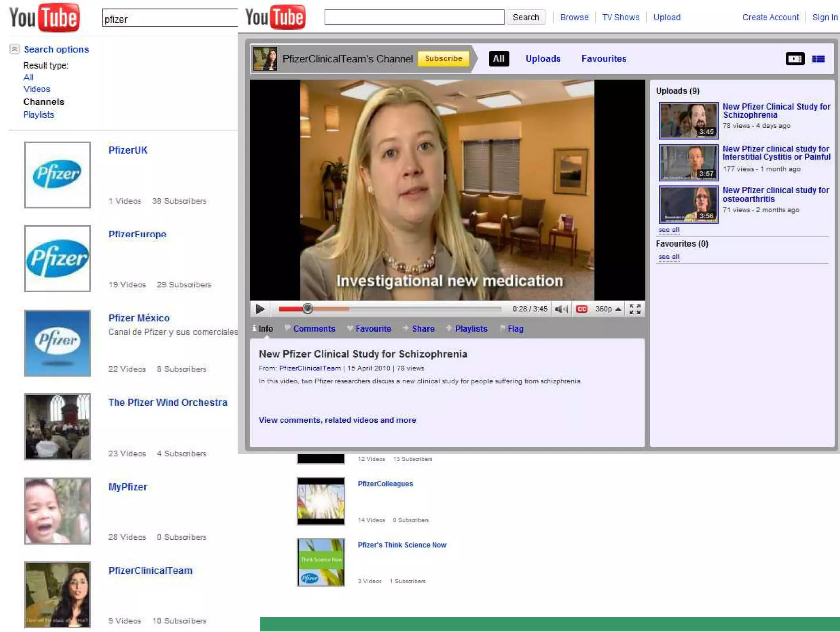This screenshot has height=632, width=840.
Task: Open The Pfizer Wind Orchestra channel
Action: click(167, 403)
